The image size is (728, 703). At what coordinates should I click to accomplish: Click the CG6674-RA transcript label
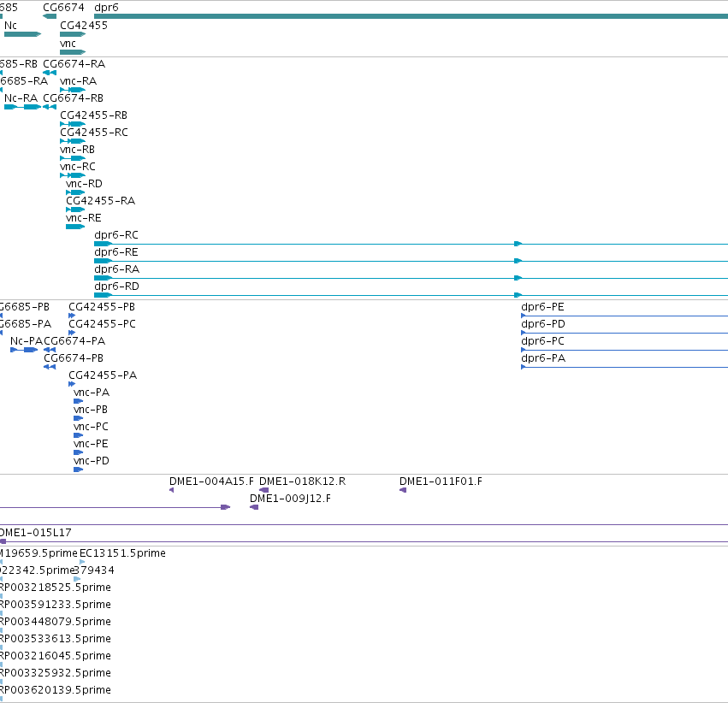74,64
